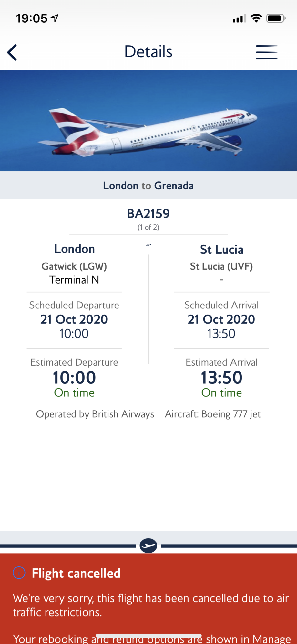Viewport: 297px width, 644px height.
Task: Tap the London to Grenada route header
Action: (148, 186)
